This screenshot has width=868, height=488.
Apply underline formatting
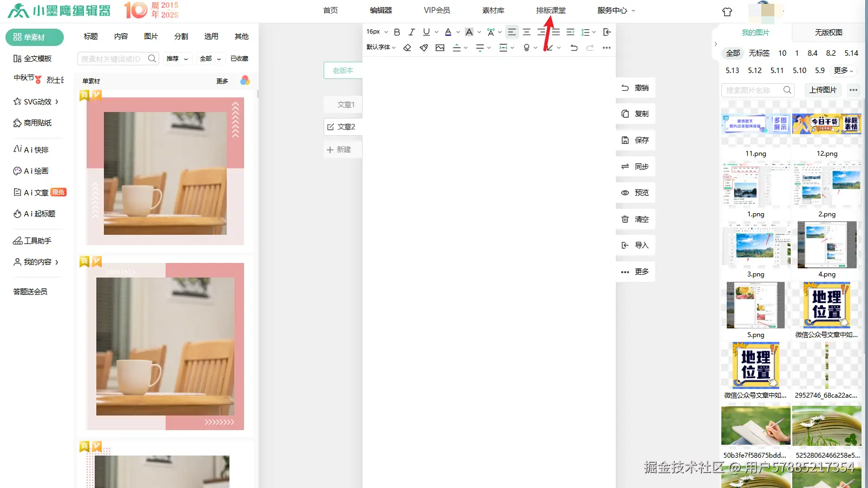pos(426,32)
